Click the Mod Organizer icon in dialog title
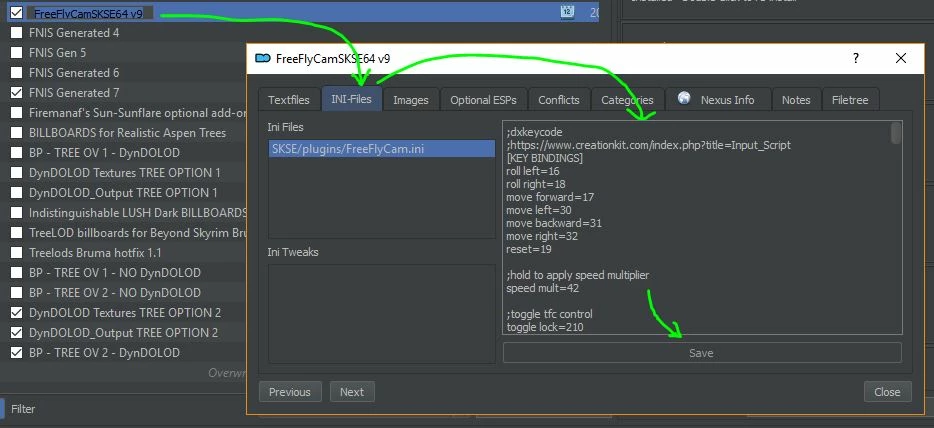The width and height of the screenshot is (934, 428). [262, 58]
